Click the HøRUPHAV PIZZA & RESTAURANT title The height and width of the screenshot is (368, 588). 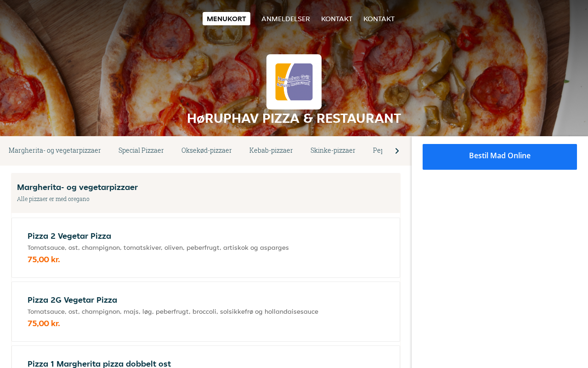[x=294, y=118]
